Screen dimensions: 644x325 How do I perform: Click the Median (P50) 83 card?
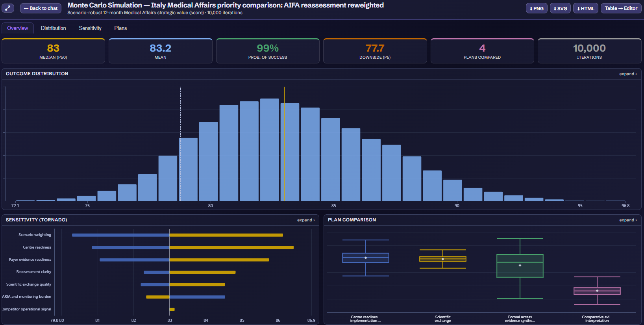[53, 51]
